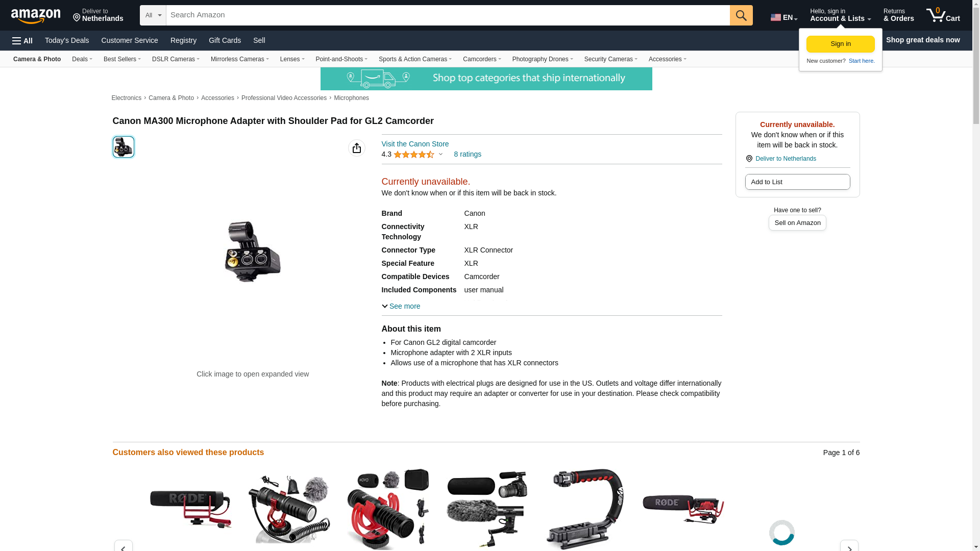Go to previous carousel page arrow
980x551 pixels.
tap(124, 546)
